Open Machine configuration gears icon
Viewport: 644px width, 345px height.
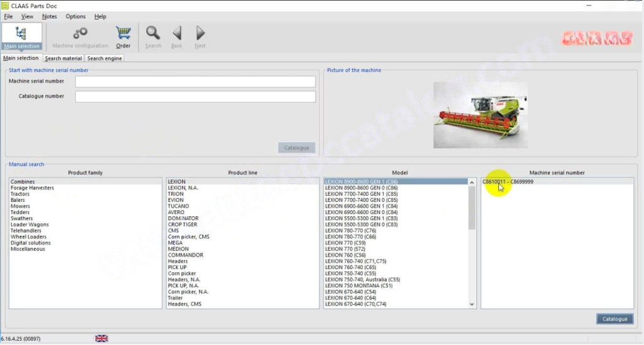click(80, 36)
